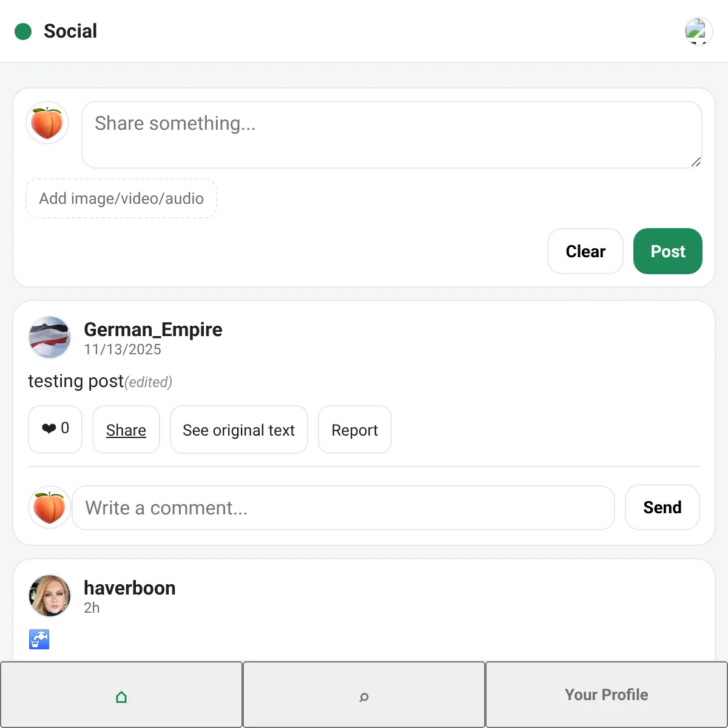Click the potable water emoji in haverboon's post
The height and width of the screenshot is (728, 728).
[x=39, y=639]
